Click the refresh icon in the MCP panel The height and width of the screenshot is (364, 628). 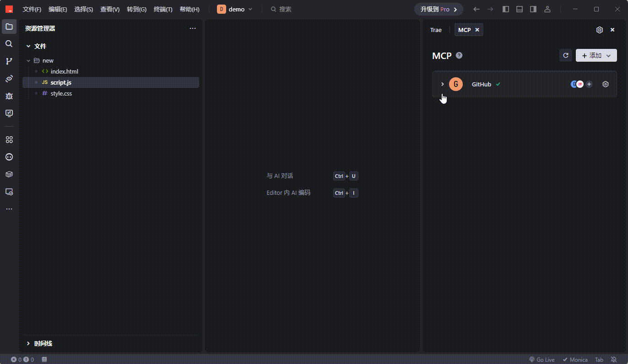click(566, 55)
